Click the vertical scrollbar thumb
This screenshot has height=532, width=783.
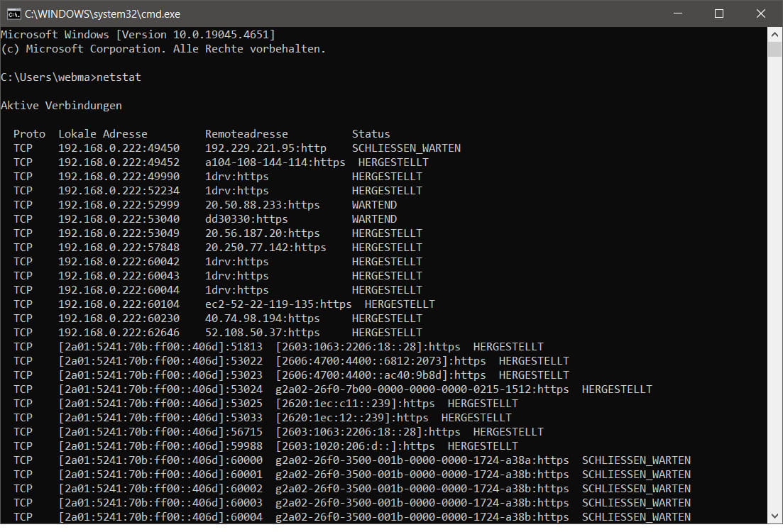tap(775, 49)
